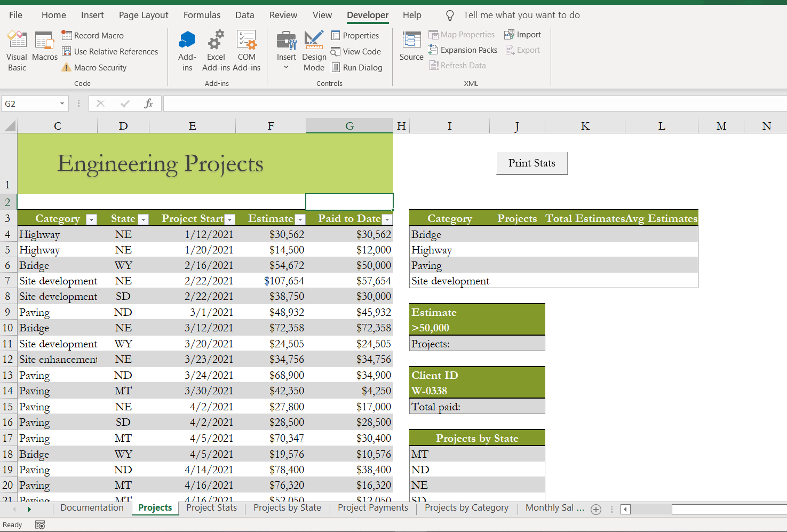Click inside the formula bar
Viewport: 787px width, 532px height.
[x=475, y=104]
